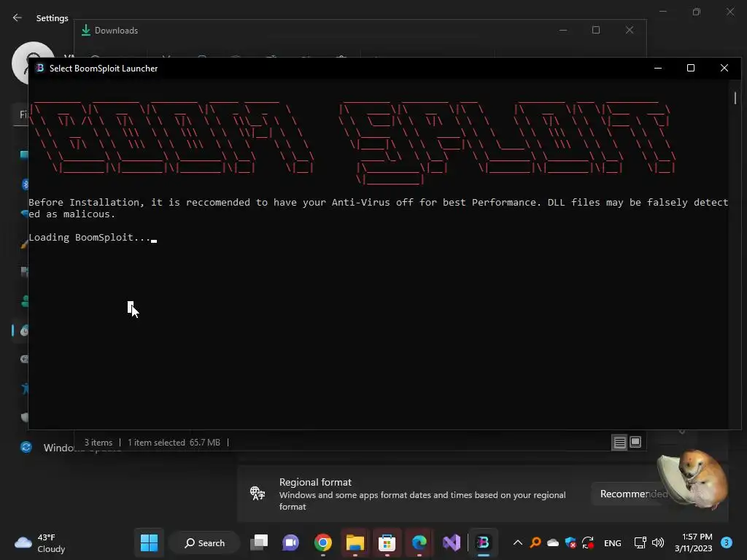Click the Downloads window green arrow icon
Viewport: 747px width, 560px height.
(x=86, y=31)
